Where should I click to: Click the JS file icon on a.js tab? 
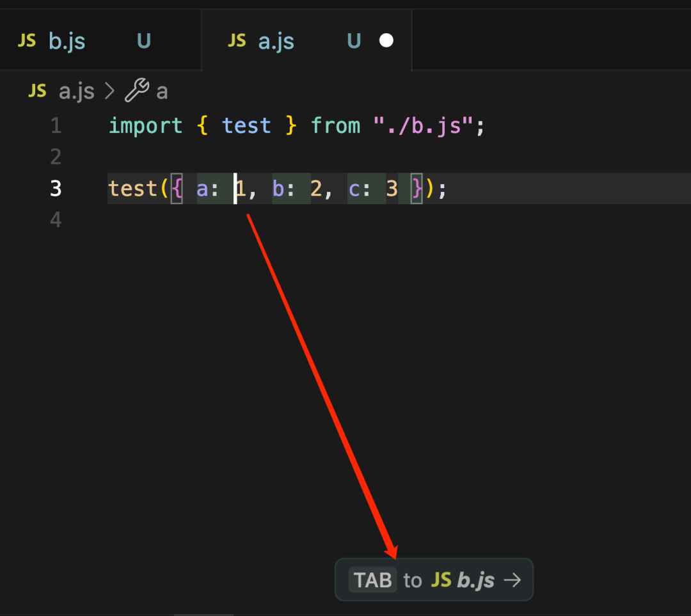coord(237,41)
